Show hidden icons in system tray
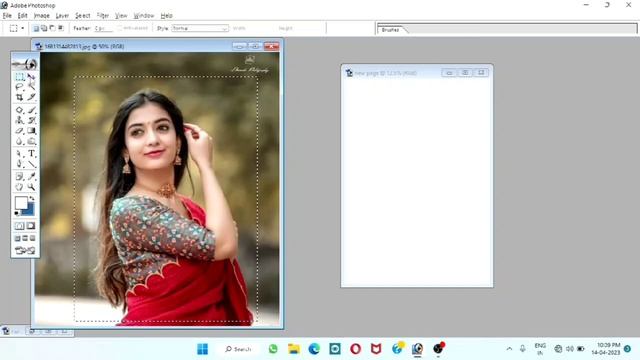The height and width of the screenshot is (360, 640). [509, 349]
